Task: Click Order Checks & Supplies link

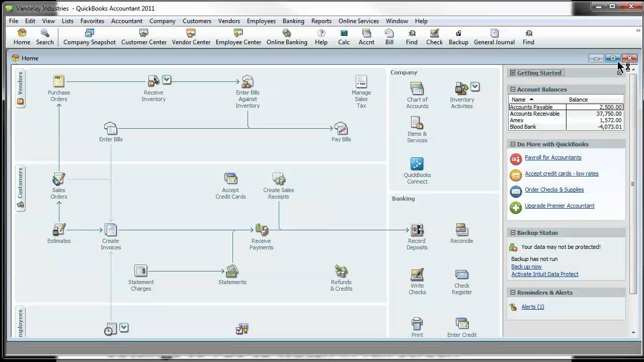Action: [554, 190]
